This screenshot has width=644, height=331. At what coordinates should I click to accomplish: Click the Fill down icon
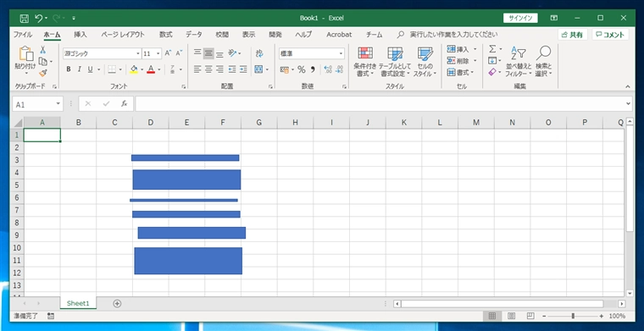[x=492, y=61]
